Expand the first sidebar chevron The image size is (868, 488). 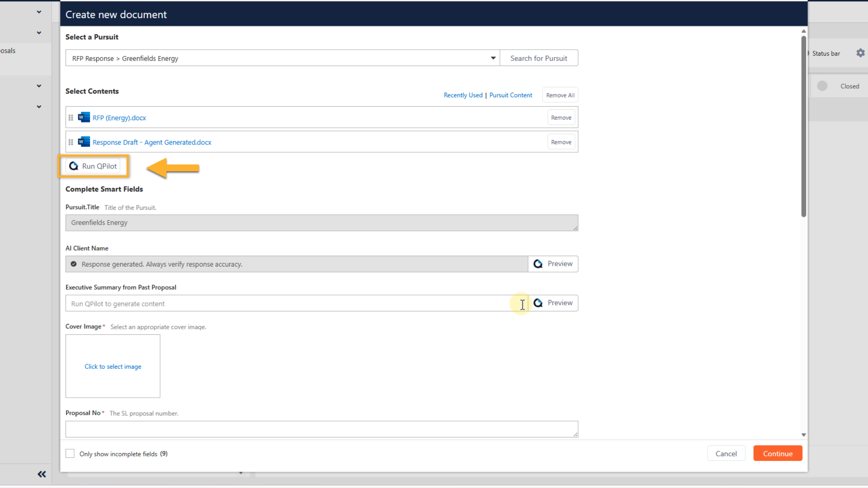click(x=39, y=12)
